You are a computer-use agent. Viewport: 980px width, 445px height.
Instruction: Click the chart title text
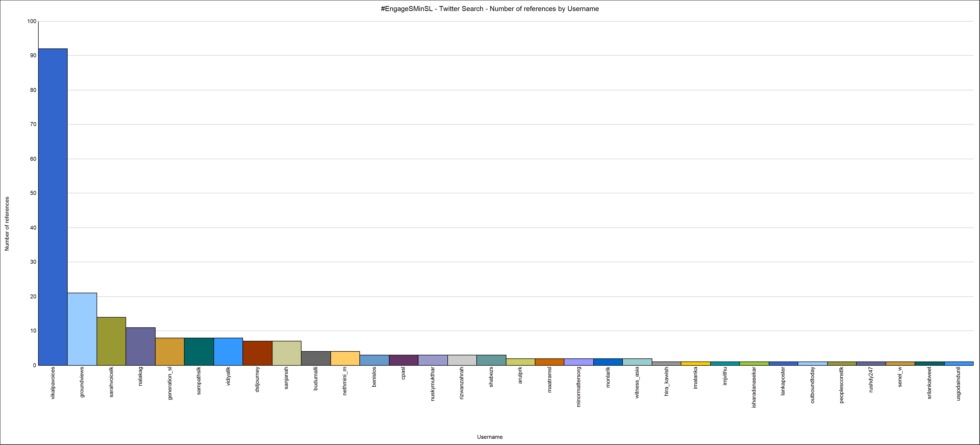[490, 9]
